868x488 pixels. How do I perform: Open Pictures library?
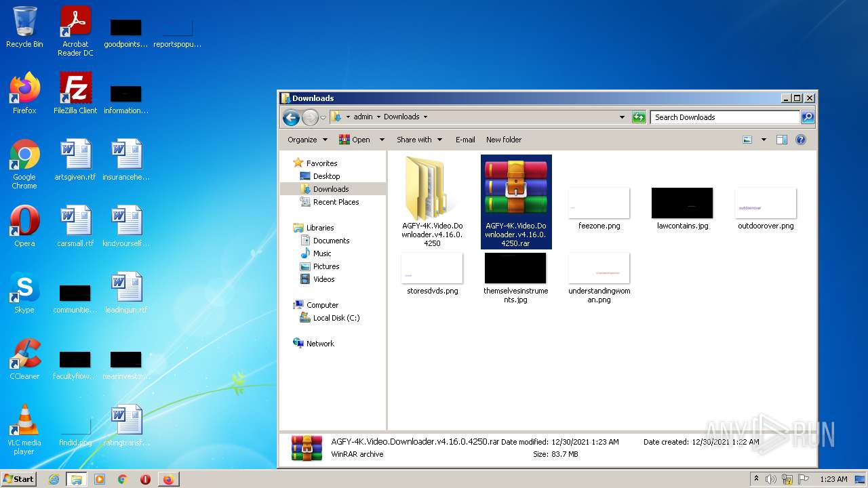tap(326, 266)
